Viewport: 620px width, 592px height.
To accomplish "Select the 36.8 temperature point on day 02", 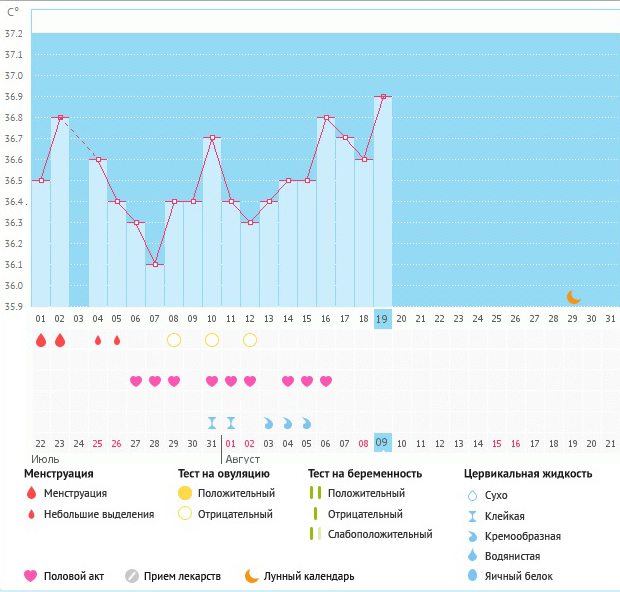I will tap(60, 117).
